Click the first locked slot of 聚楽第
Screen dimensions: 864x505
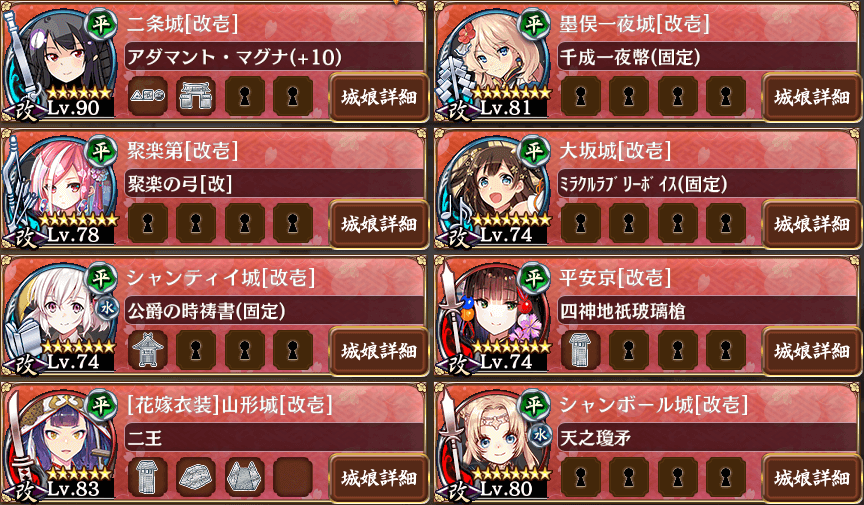click(148, 223)
